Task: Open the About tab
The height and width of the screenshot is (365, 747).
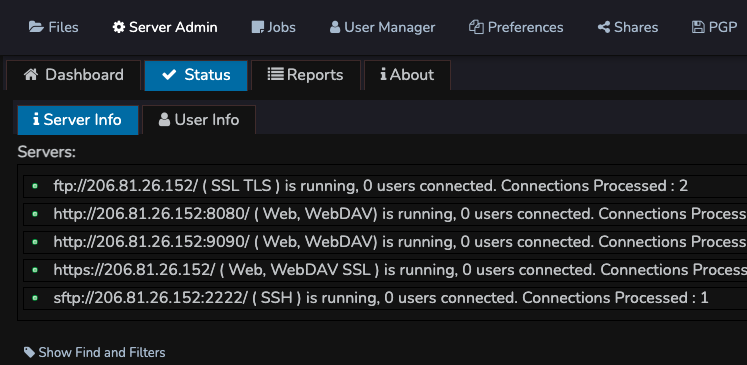Action: click(x=407, y=75)
